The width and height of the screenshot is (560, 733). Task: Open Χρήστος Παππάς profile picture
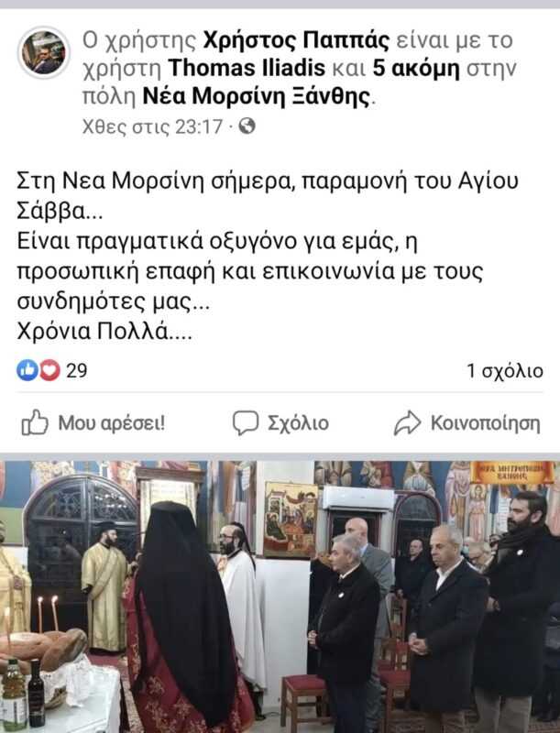pos(44,53)
